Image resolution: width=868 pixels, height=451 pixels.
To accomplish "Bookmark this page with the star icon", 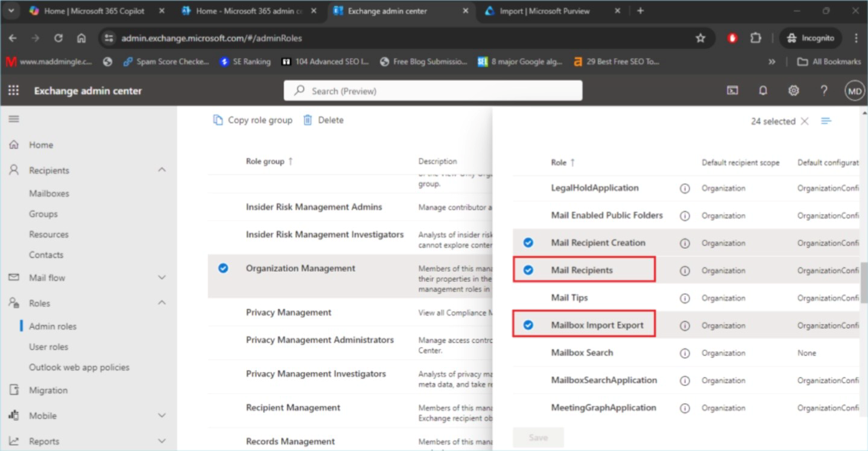I will (x=700, y=38).
